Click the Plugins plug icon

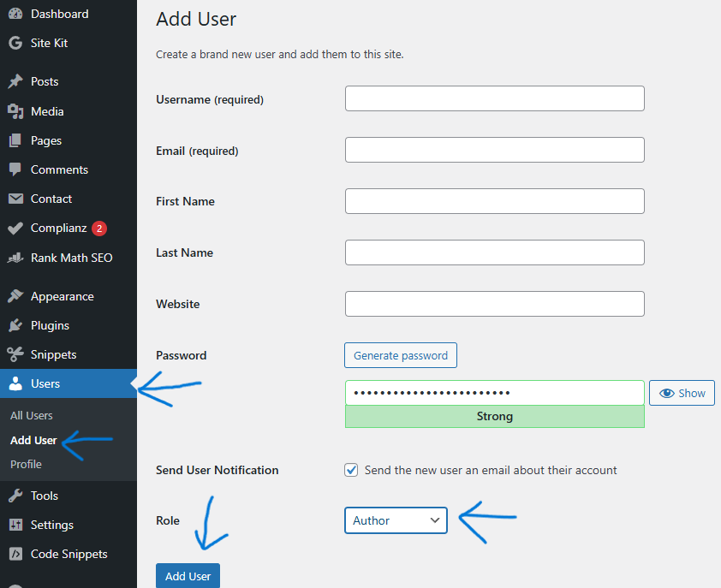click(x=15, y=325)
